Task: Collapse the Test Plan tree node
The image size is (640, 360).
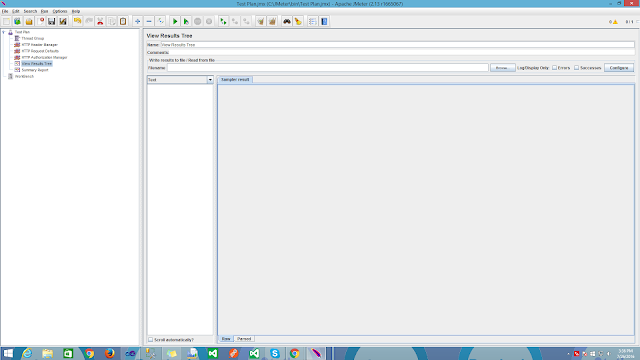Action: coord(4,32)
